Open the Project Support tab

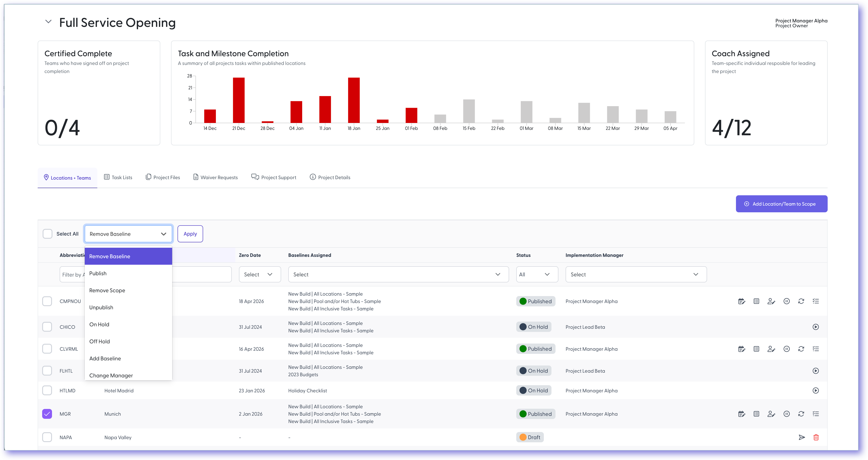pos(274,177)
